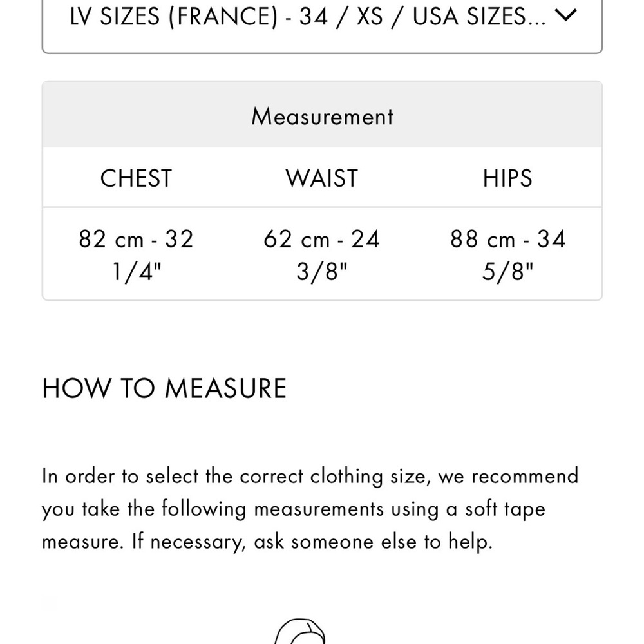
Task: Select the 62 cm waist measurement
Action: [x=296, y=239]
